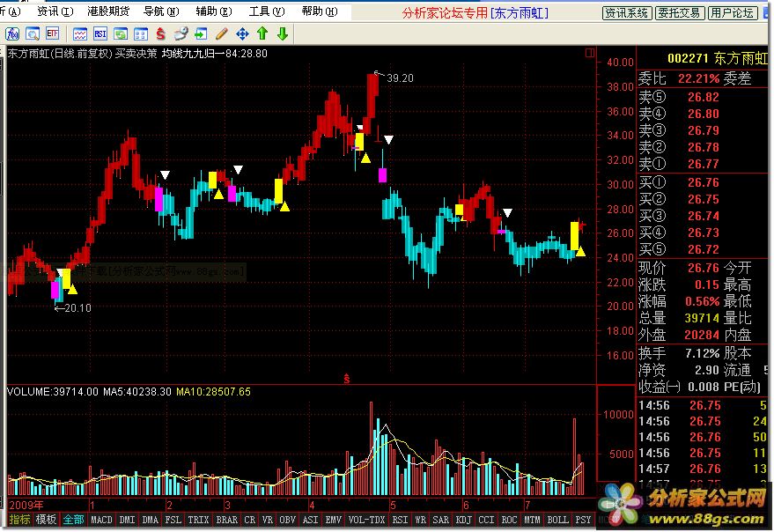Open the f(x) formula manager icon
Viewport: 774px width, 532px height.
coord(11,33)
